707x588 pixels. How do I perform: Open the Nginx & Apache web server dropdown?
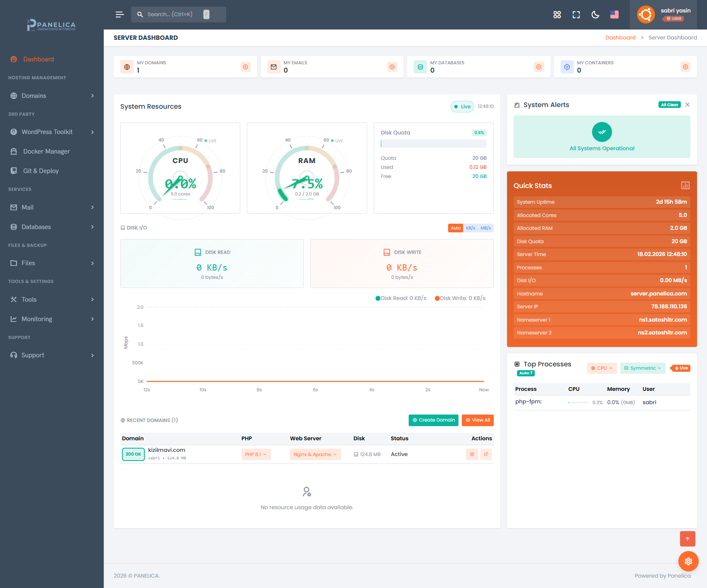click(315, 454)
